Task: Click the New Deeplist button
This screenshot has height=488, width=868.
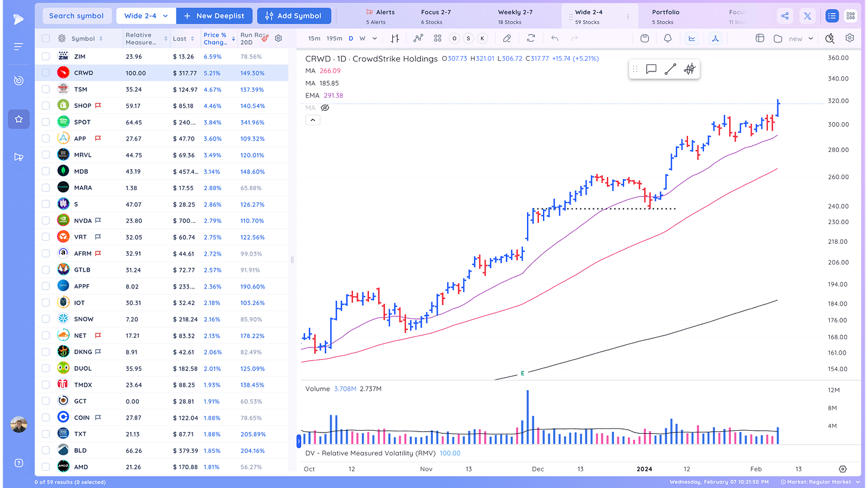Action: click(215, 16)
